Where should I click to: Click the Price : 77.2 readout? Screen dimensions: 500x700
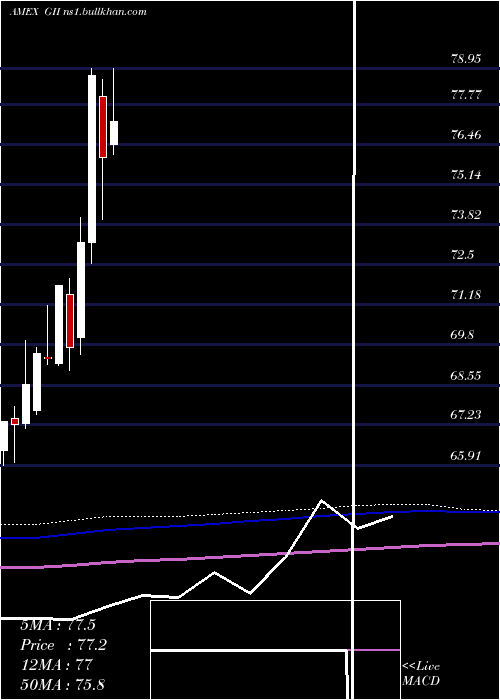[64, 645]
